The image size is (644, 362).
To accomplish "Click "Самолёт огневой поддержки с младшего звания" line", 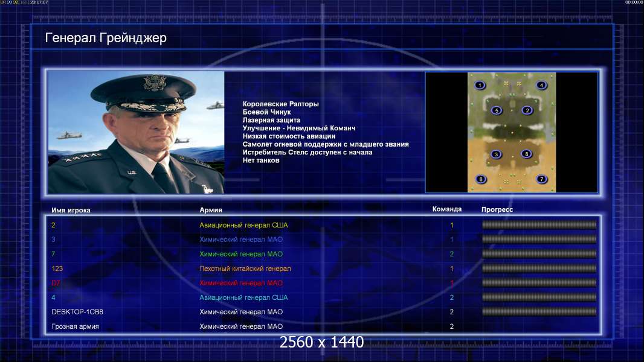I will pyautogui.click(x=325, y=144).
